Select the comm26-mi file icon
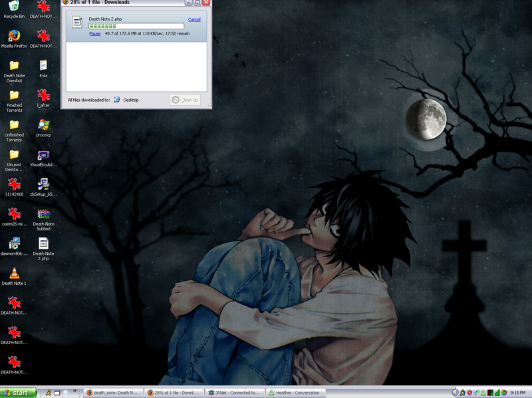Viewport: 532px width, 398px height. point(14,217)
